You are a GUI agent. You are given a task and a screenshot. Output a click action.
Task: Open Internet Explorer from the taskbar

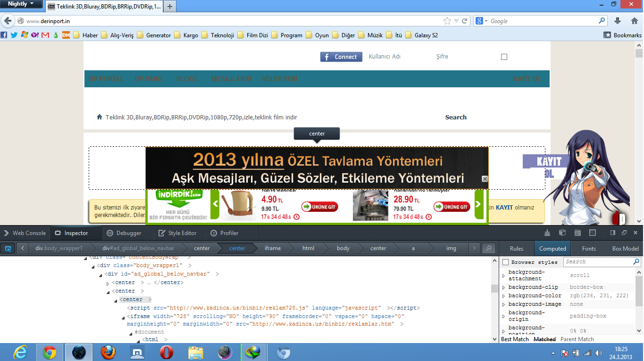coord(19,353)
